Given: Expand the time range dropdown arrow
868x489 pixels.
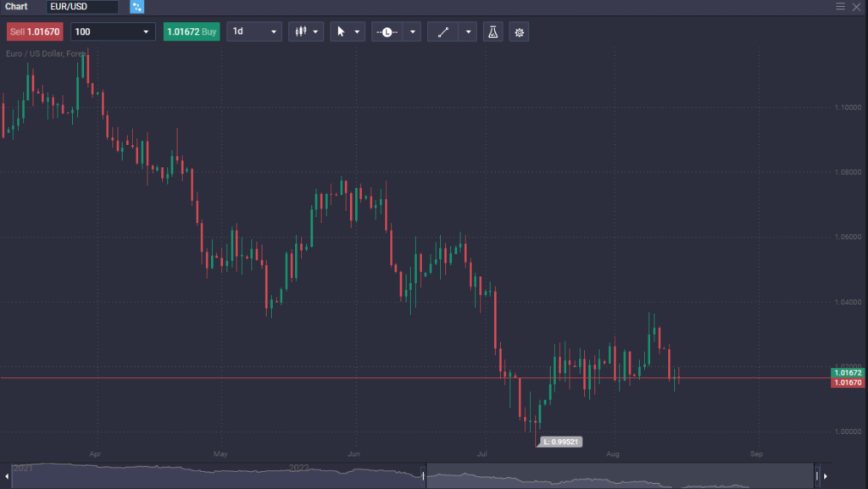Looking at the screenshot, I should coord(412,32).
